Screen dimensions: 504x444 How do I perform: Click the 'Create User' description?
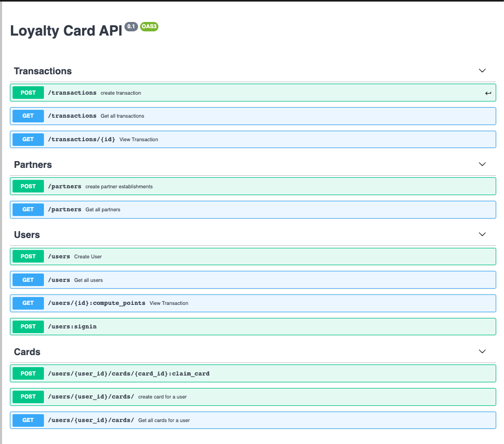coord(88,257)
